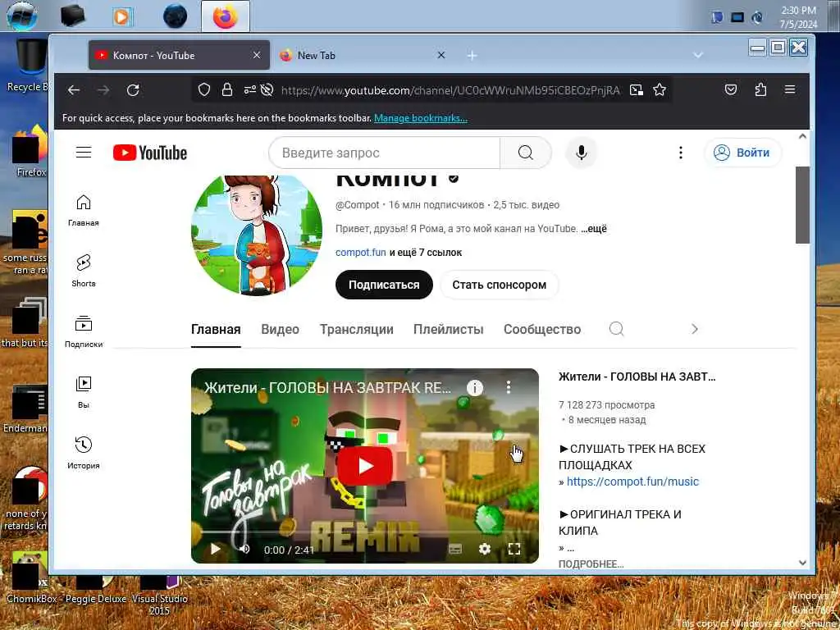
Task: Click the Manage bookmarks link
Action: (x=421, y=118)
